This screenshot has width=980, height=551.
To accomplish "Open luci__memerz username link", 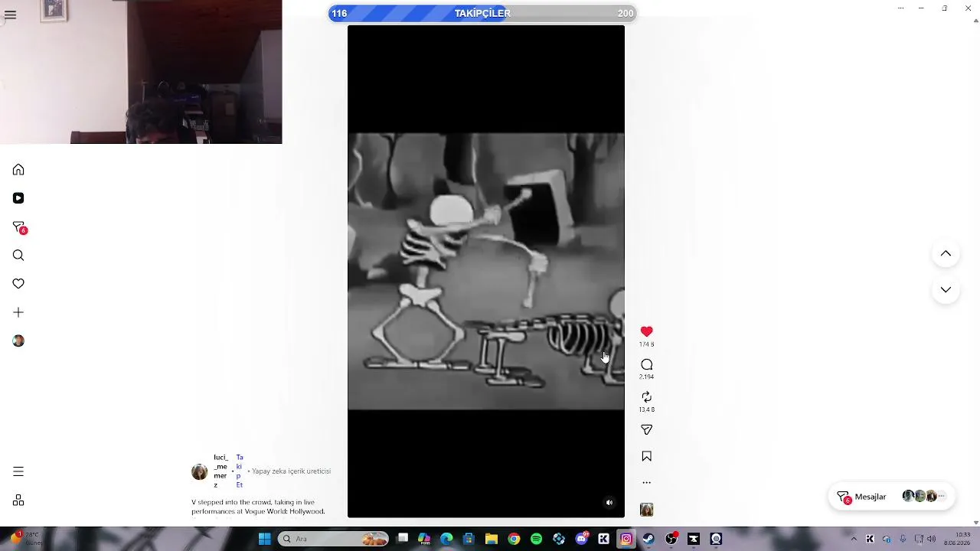I will click(220, 471).
